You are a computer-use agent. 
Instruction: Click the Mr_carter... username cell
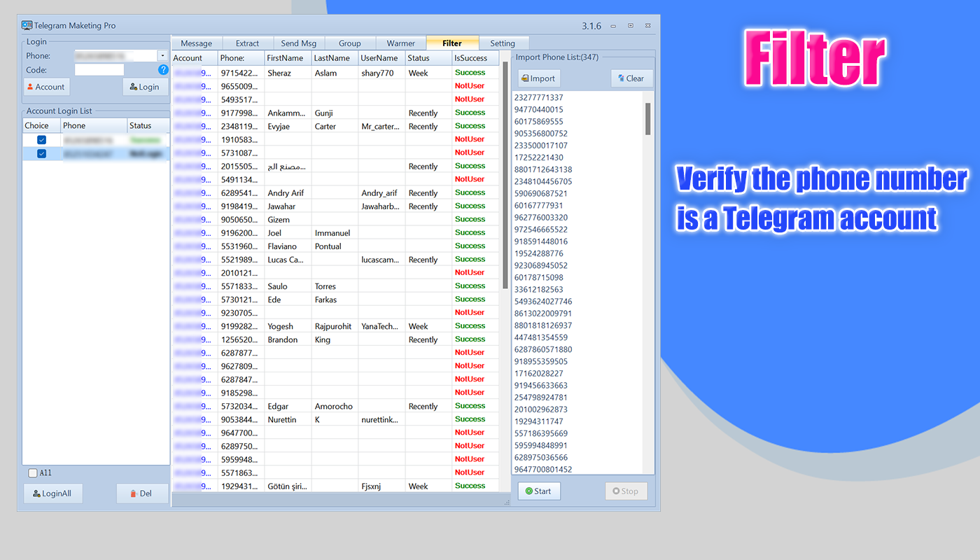pyautogui.click(x=382, y=127)
